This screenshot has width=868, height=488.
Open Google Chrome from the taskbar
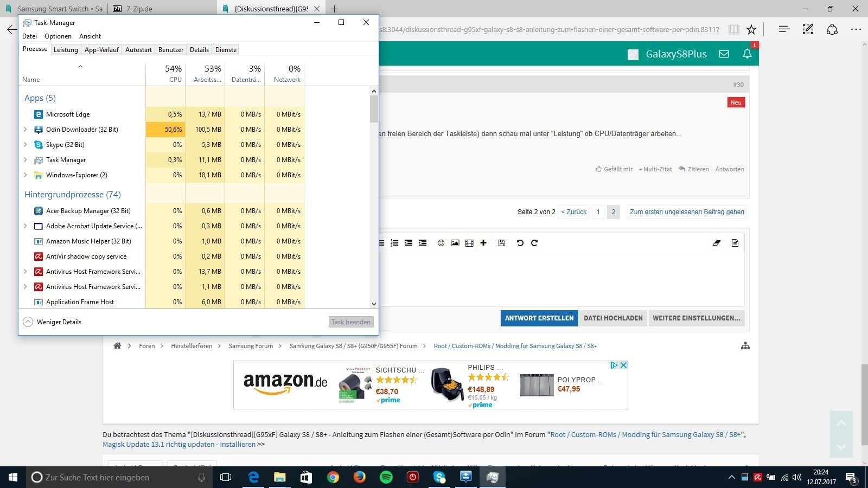tap(333, 477)
